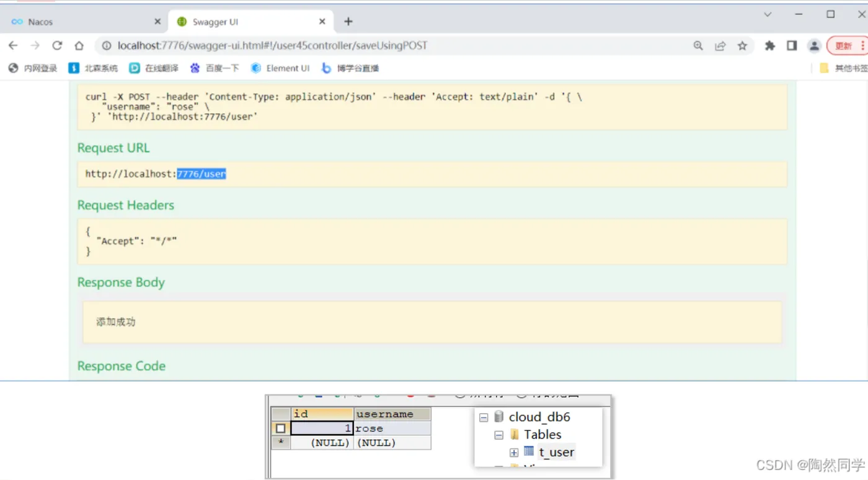Click the username column header
Image resolution: width=868 pixels, height=480 pixels.
tap(392, 414)
